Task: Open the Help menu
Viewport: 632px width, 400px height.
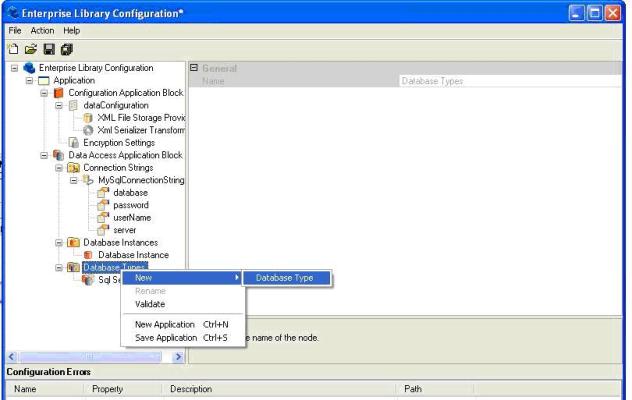Action: tap(71, 31)
